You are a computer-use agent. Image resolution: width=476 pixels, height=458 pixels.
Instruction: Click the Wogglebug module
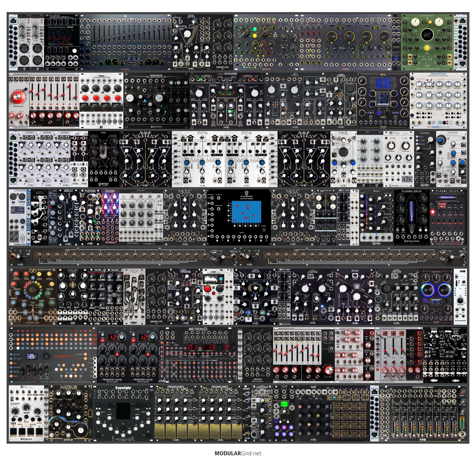point(262,413)
